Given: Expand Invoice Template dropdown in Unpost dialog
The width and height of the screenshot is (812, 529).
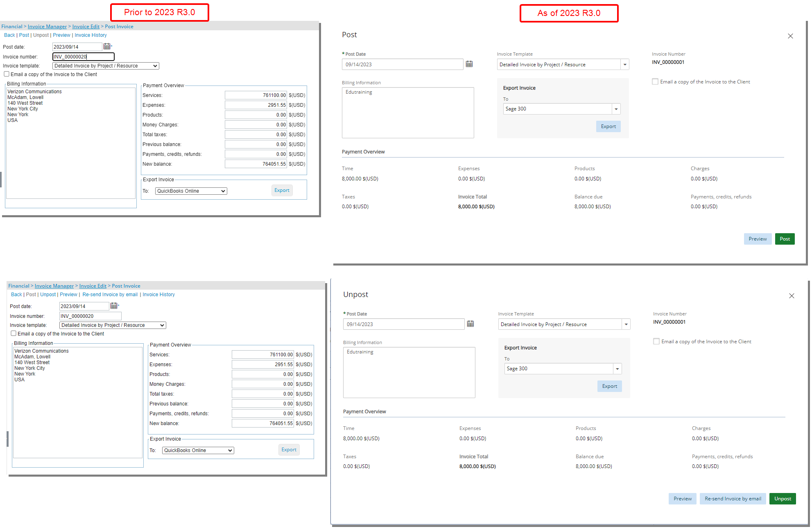Looking at the screenshot, I should click(x=626, y=324).
